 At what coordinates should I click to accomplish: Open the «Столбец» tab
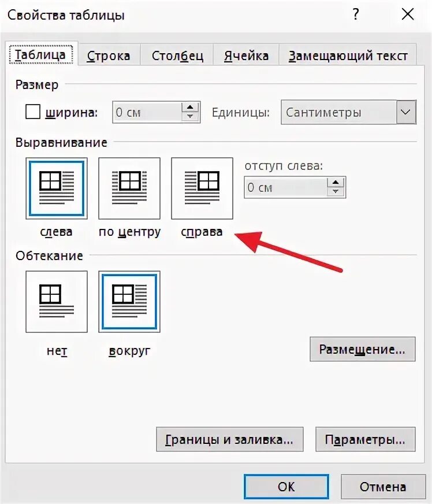(x=177, y=56)
